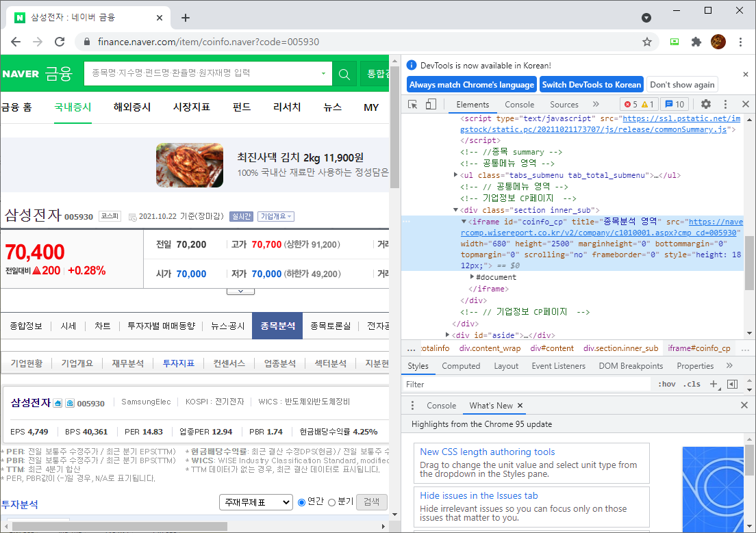The height and width of the screenshot is (533, 756).
Task: Click Always match Chrome's language button
Action: (x=472, y=85)
